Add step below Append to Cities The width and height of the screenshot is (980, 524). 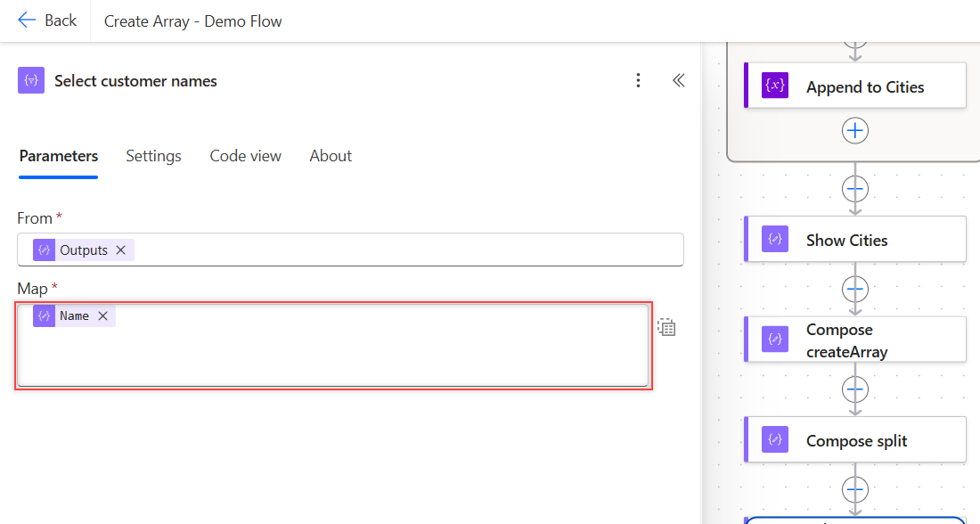tap(855, 131)
